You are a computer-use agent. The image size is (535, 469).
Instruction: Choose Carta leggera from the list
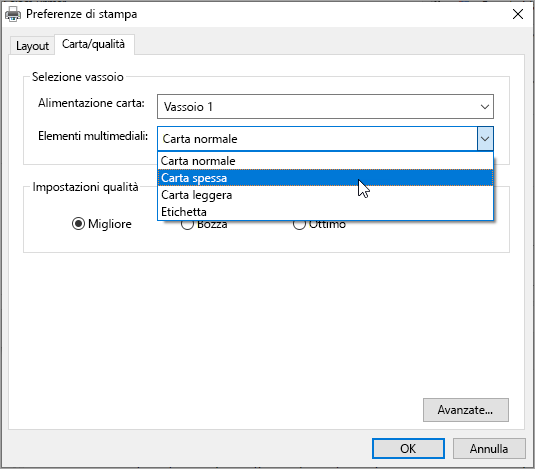pyautogui.click(x=325, y=195)
